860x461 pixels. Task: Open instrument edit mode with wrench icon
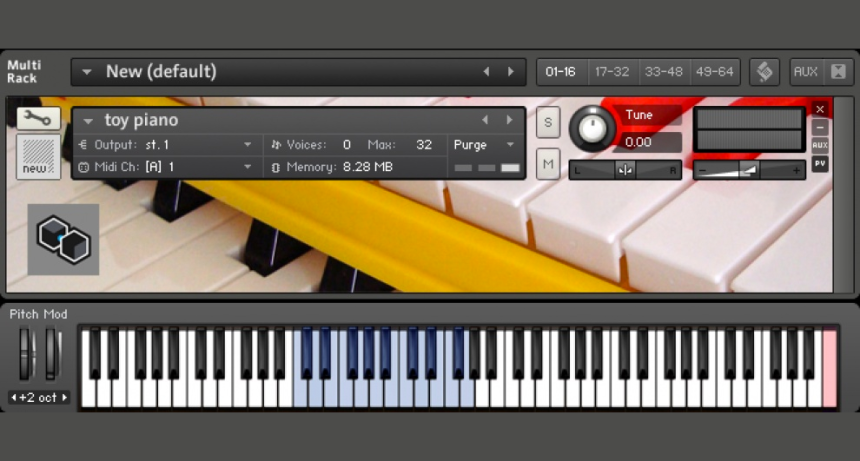click(38, 118)
